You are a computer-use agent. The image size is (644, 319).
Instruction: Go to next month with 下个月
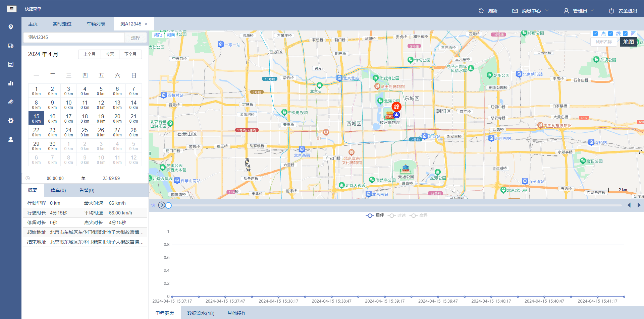click(x=130, y=54)
